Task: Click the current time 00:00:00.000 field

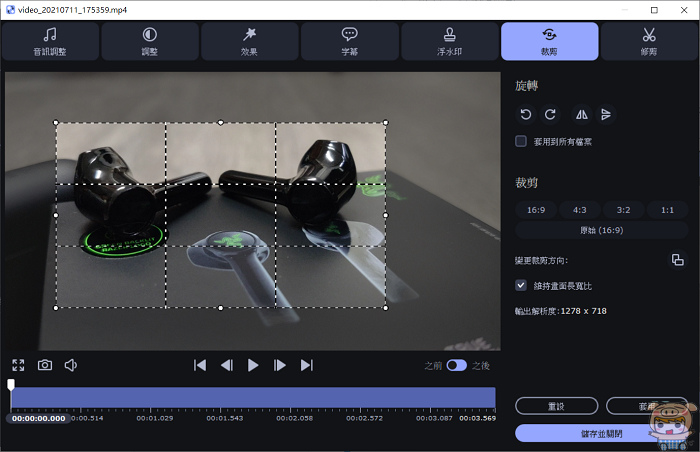Action: tap(38, 419)
